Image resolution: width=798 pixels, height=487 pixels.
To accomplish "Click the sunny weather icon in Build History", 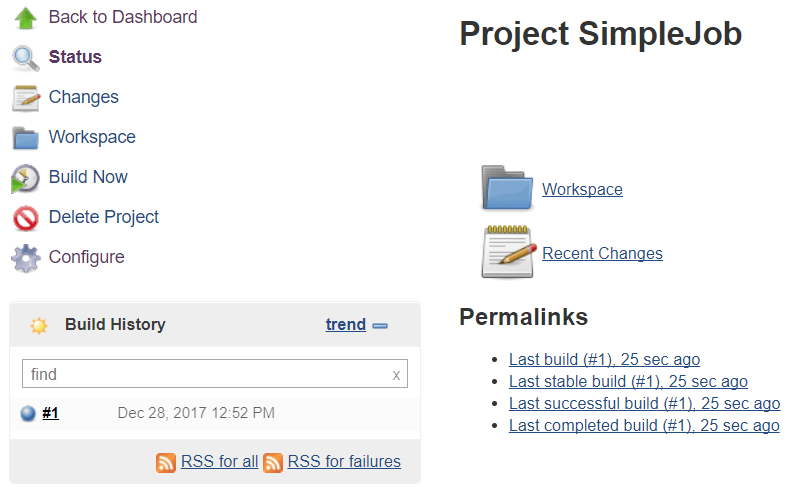I will coord(39,325).
